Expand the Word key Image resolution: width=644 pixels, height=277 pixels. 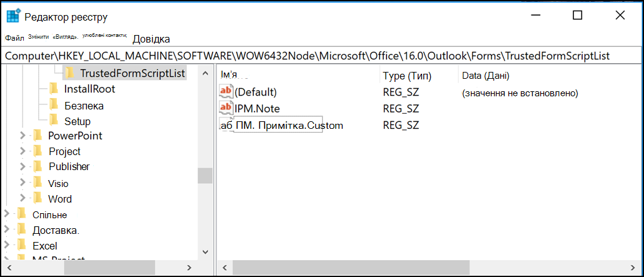(x=23, y=198)
